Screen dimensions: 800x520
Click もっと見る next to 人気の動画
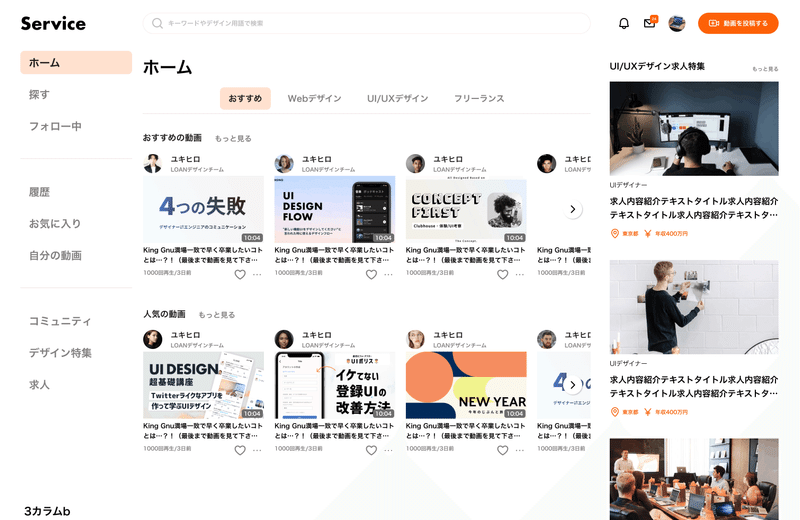tap(217, 315)
